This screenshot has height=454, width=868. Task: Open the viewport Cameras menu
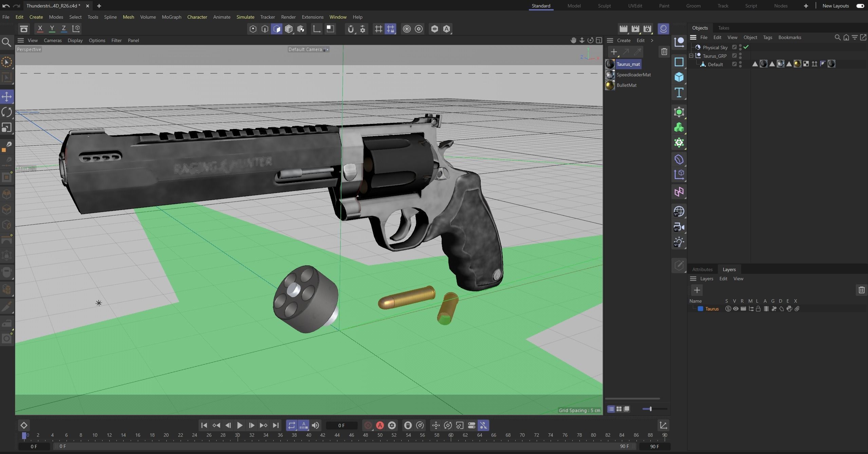53,40
